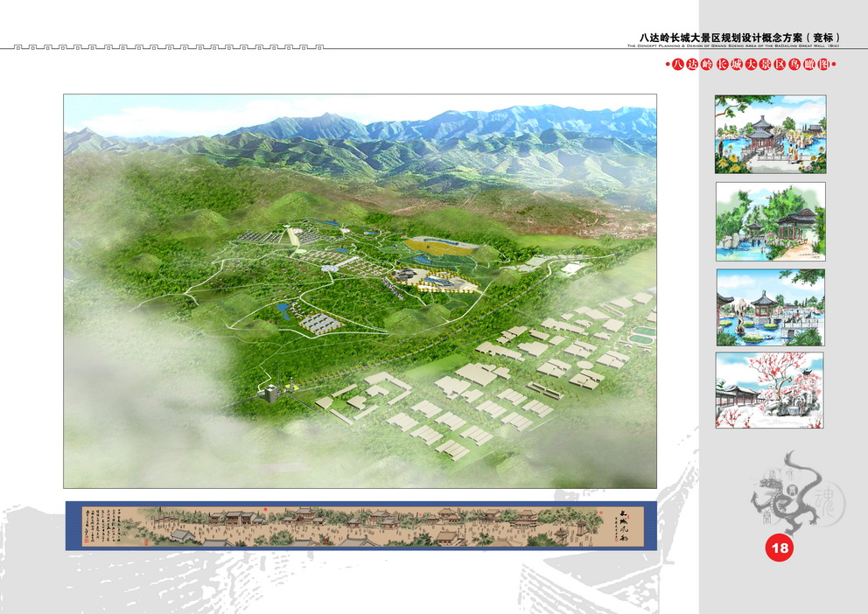The image size is (868, 614).
Task: Click the red heading 八达岭长城大景区鸟瞰图
Action: 751,65
